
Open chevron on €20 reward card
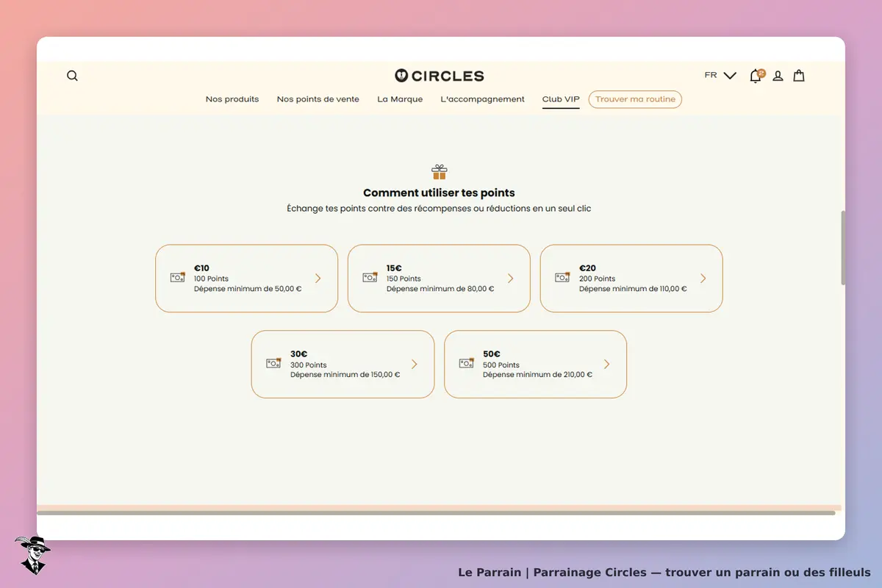703,279
